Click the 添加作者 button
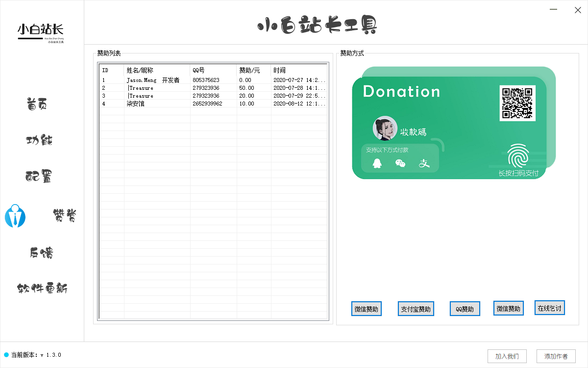Viewport: 588px width, 368px height. point(556,356)
